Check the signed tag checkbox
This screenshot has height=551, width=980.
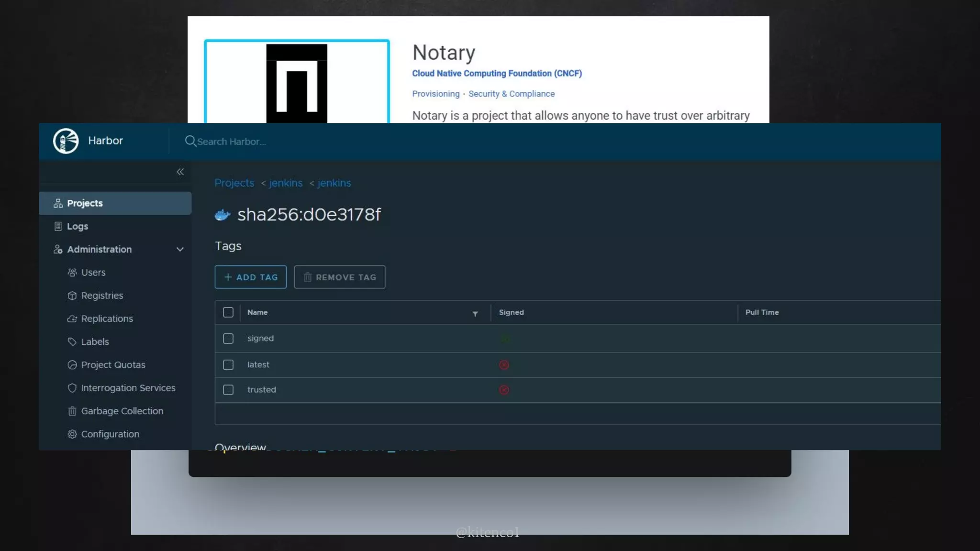[x=228, y=339]
